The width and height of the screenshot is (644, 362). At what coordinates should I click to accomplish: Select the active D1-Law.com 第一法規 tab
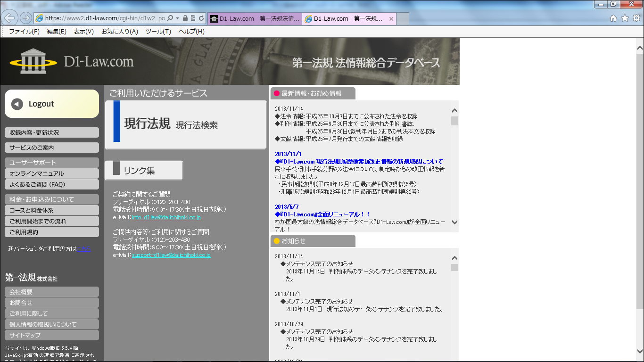348,19
